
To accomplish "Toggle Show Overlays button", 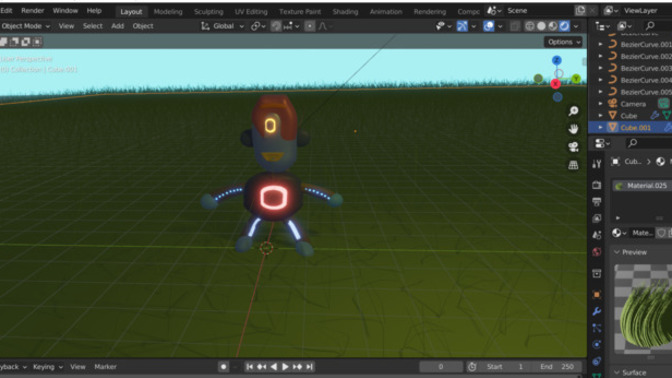I will point(489,26).
